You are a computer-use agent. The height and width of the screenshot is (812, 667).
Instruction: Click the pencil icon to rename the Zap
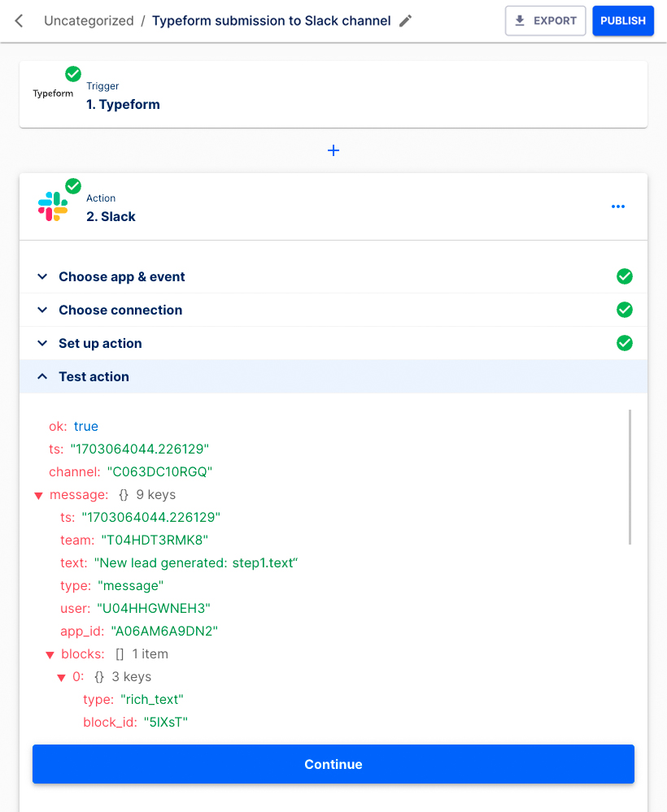405,20
